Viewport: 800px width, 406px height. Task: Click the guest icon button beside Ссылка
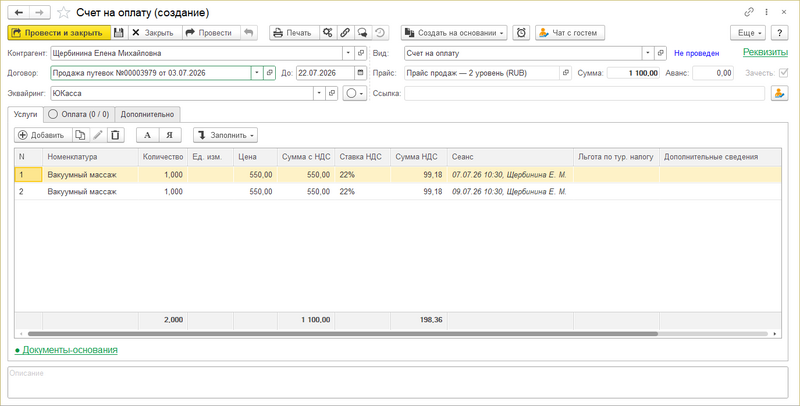pos(779,93)
